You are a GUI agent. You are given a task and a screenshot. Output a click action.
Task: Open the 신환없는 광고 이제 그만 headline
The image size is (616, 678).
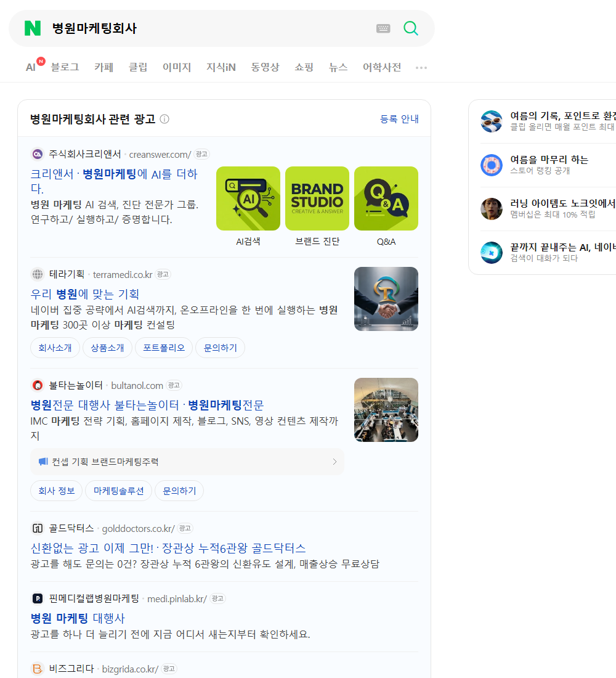168,548
